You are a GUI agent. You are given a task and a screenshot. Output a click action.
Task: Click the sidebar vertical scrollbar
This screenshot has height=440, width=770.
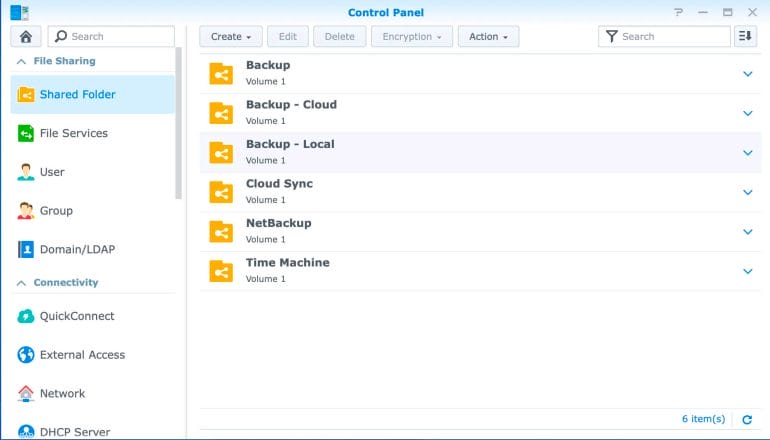coord(178,123)
